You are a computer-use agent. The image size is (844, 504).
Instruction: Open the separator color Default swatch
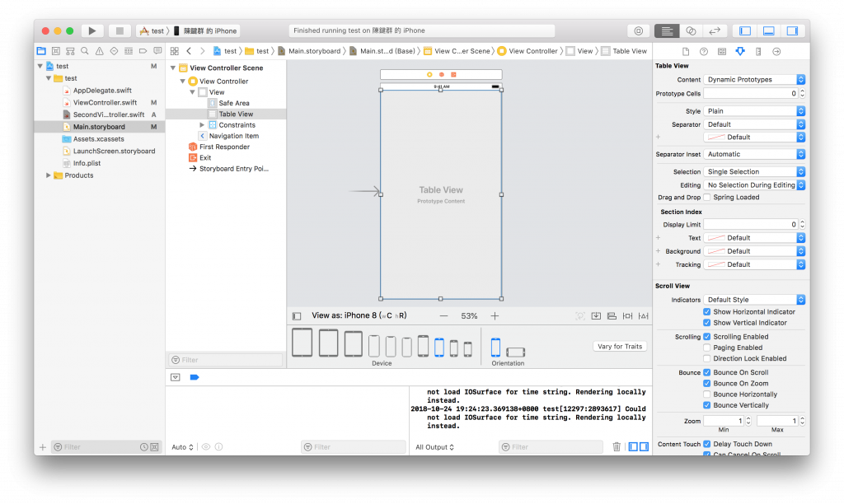(754, 138)
